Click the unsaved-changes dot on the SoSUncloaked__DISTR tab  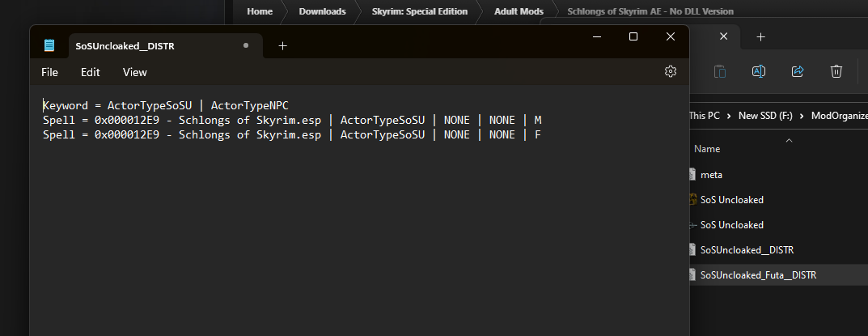point(246,45)
